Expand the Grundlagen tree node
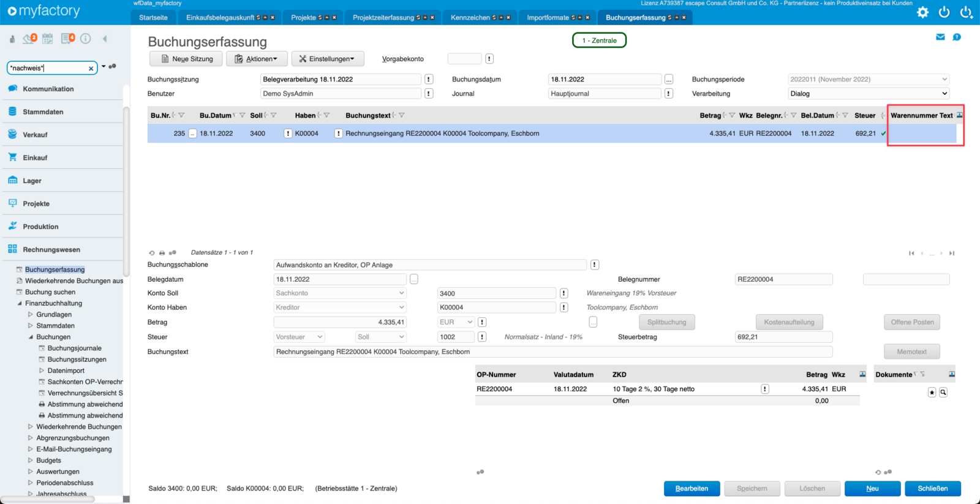This screenshot has width=980, height=504. point(31,315)
